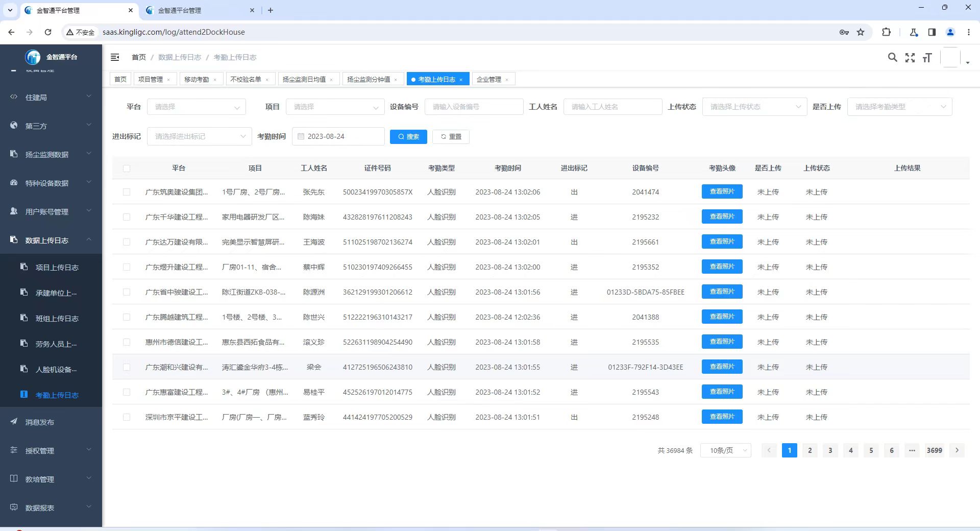Click the 首页 breadcrumb link
The height and width of the screenshot is (531, 980).
(139, 57)
